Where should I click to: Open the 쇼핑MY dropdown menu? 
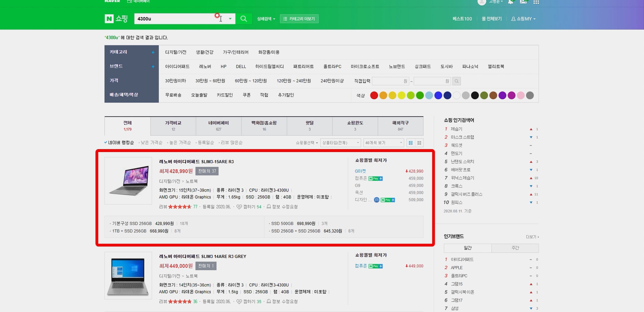click(523, 19)
